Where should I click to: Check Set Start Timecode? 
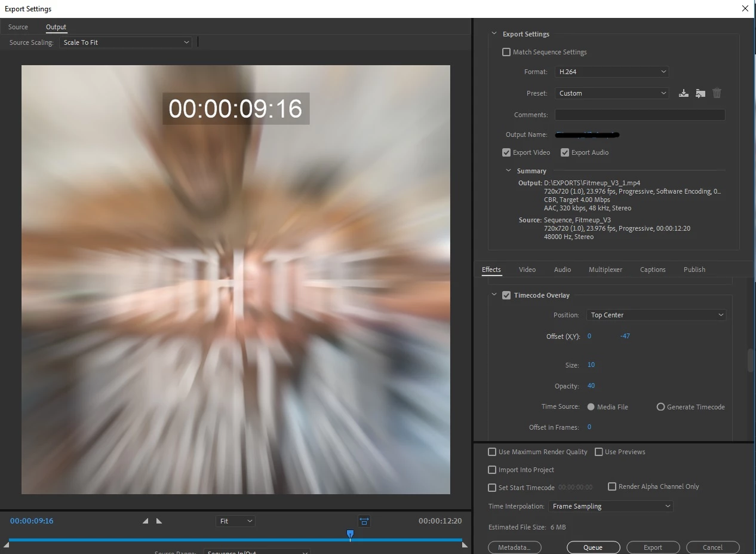(492, 488)
